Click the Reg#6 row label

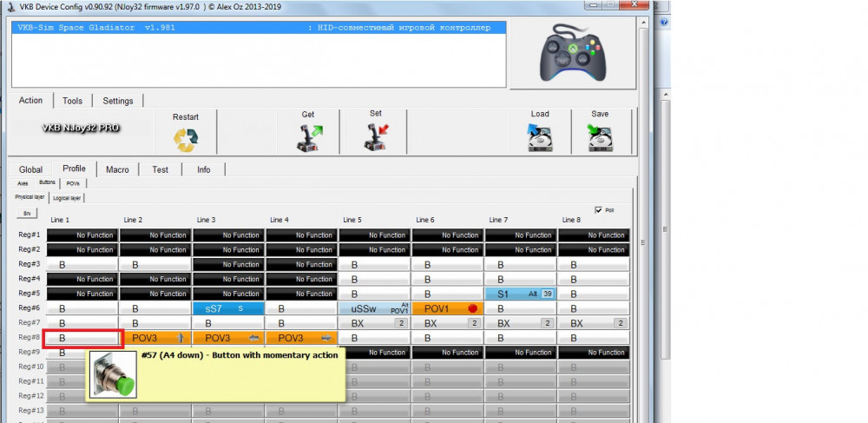30,307
